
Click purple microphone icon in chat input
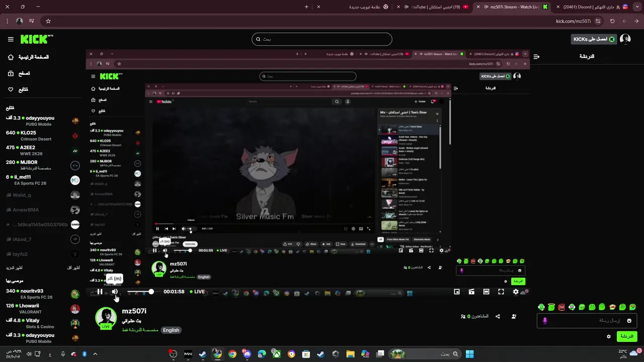tap(545, 321)
